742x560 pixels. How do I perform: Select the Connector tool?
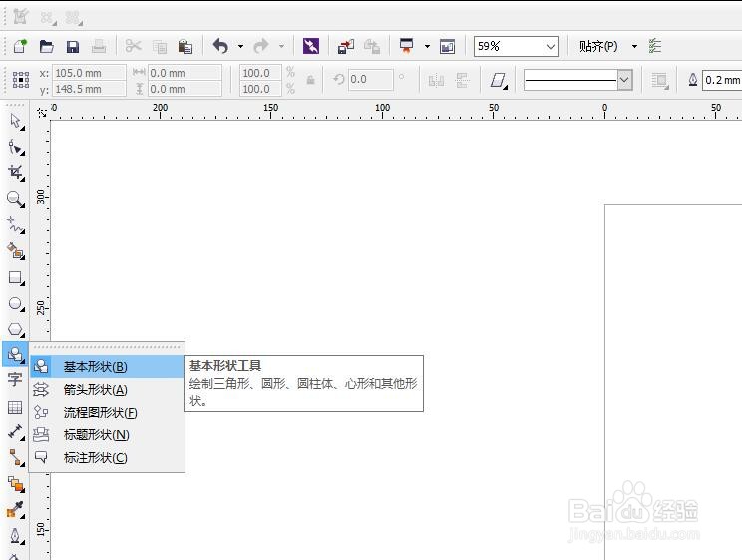tap(16, 457)
